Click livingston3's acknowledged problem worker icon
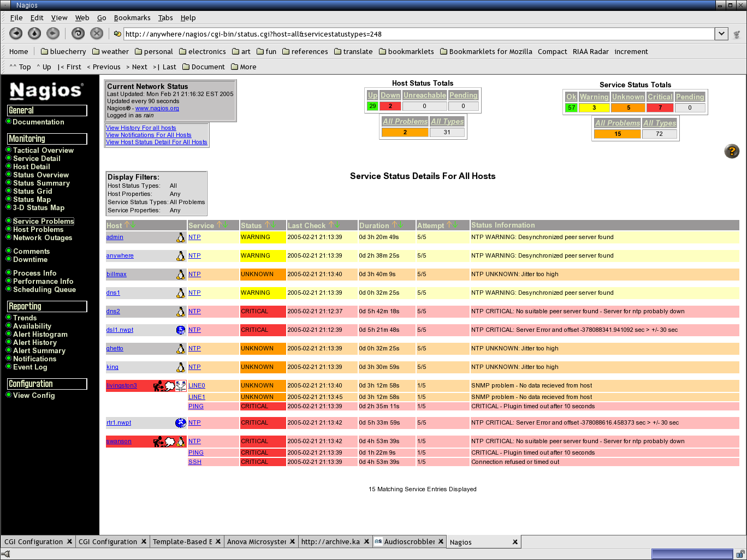 [x=158, y=386]
